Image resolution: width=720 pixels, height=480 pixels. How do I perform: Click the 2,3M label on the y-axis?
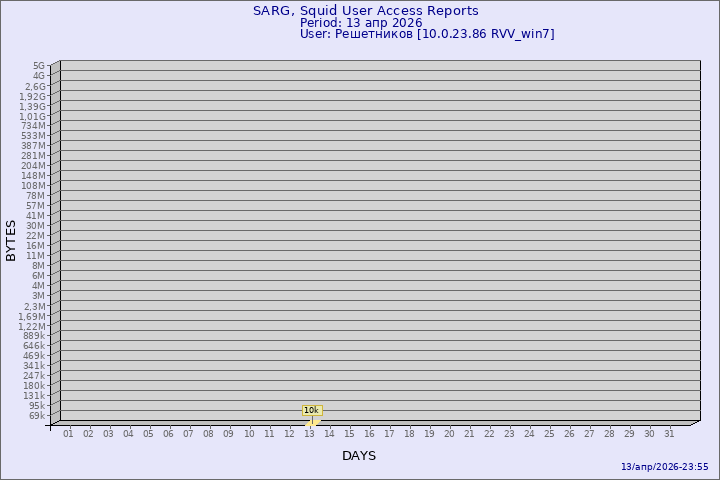point(35,306)
